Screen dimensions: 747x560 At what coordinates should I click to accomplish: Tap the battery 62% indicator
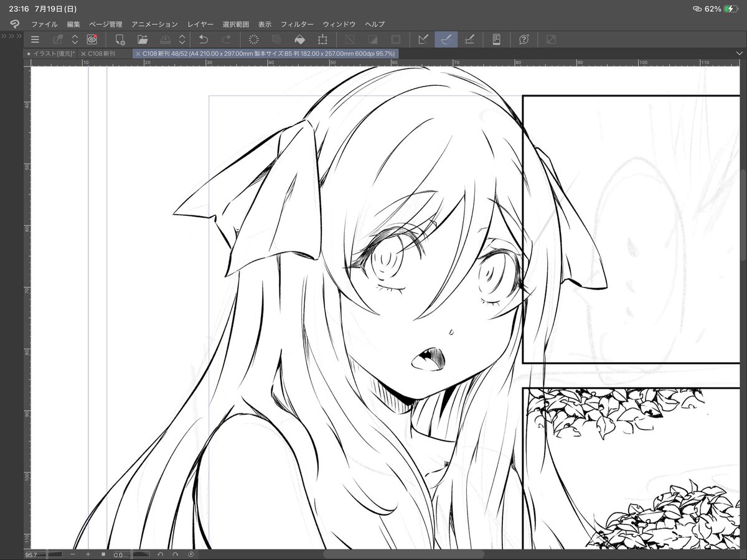click(722, 9)
